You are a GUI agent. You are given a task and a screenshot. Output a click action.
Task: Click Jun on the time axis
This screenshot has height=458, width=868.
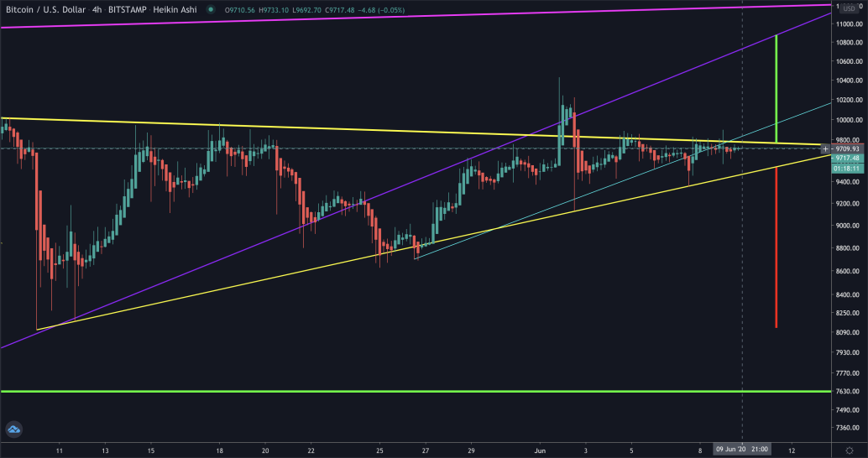pos(541,450)
